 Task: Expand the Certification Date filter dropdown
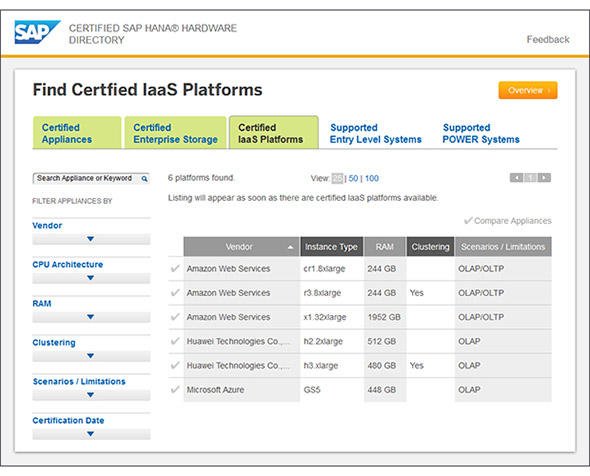pos(91,434)
